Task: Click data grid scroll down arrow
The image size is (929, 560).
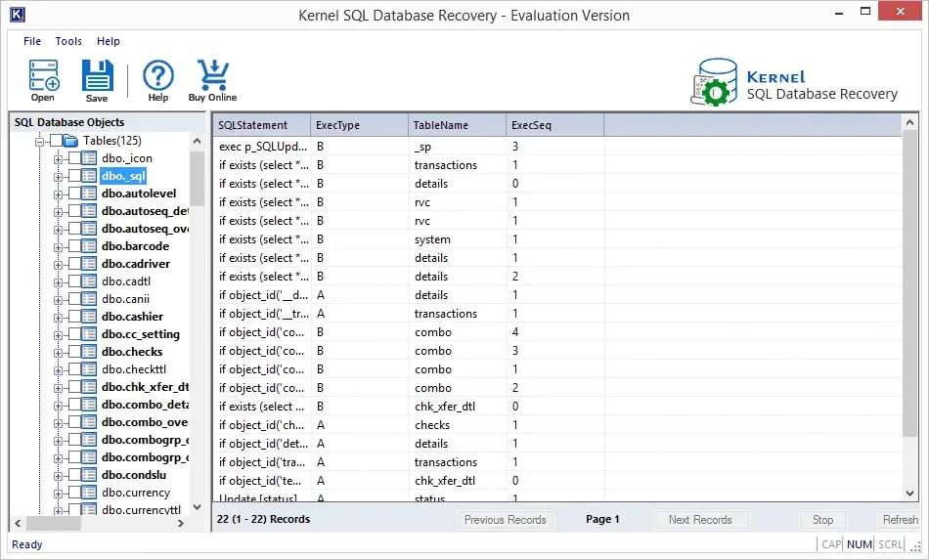Action: (x=910, y=494)
